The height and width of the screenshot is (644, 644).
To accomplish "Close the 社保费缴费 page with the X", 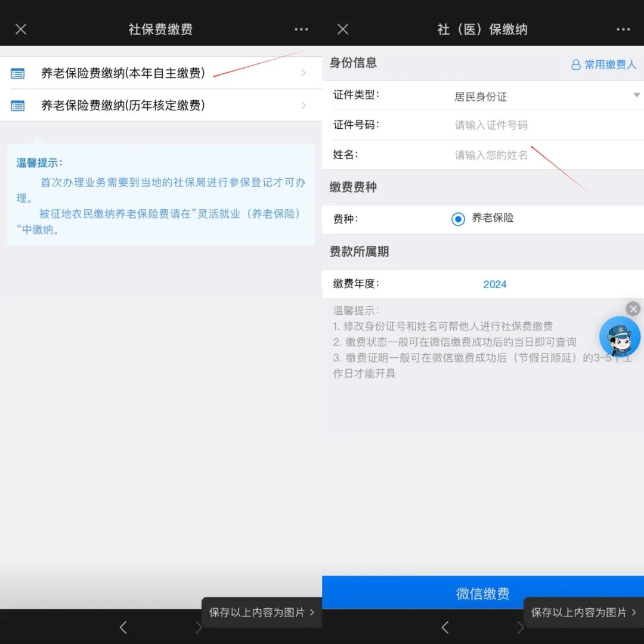I will 21,29.
